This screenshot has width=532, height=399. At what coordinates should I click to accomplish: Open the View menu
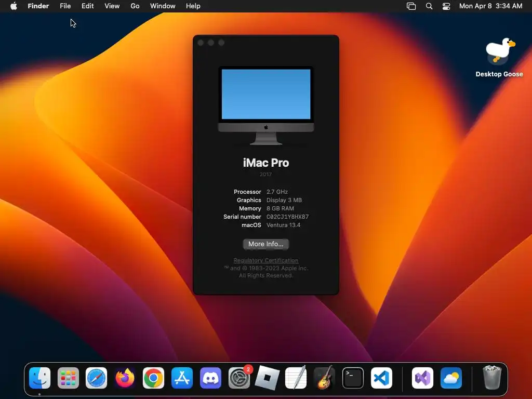(112, 6)
